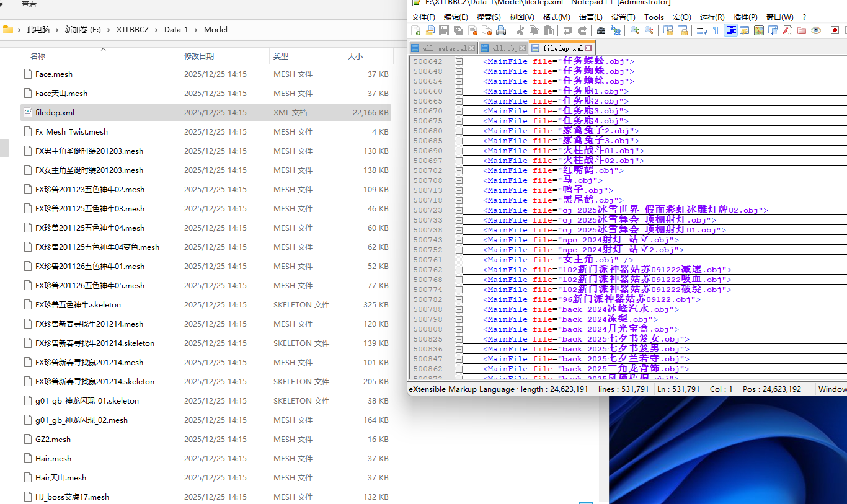The image size is (847, 504).
Task: Toggle word wrap in the toolbar
Action: [x=701, y=30]
